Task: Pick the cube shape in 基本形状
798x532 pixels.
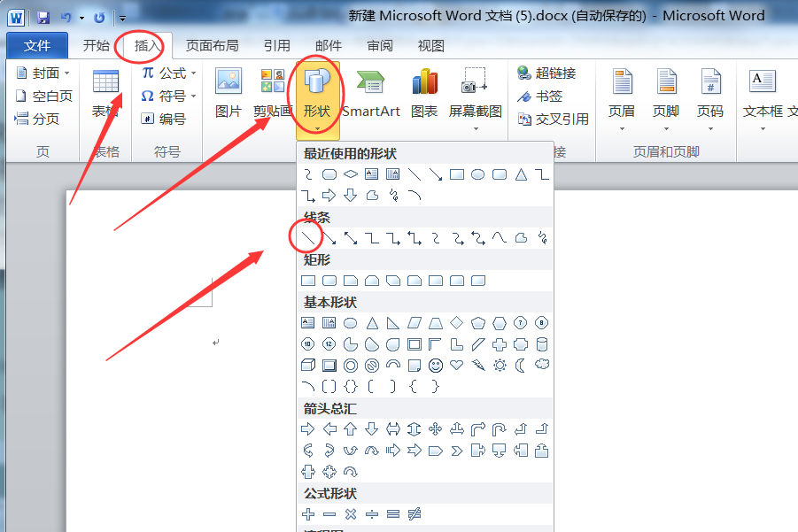Action: click(x=308, y=365)
